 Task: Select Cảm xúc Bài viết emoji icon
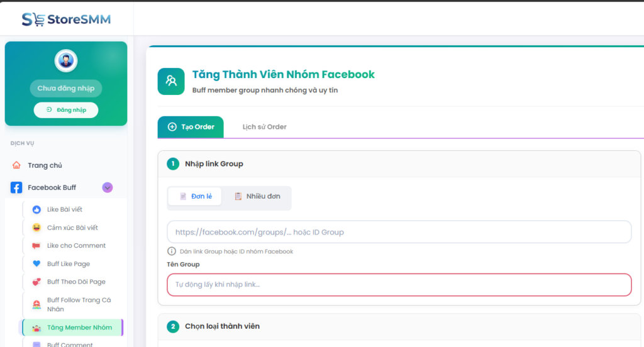point(36,228)
